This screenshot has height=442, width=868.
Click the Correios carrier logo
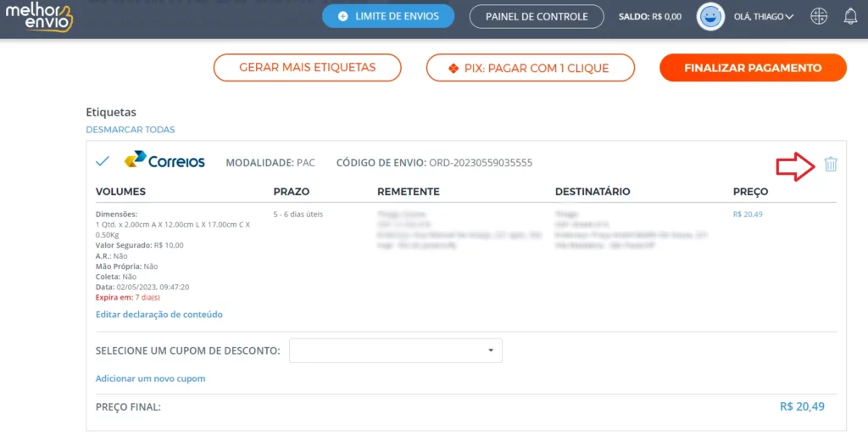click(164, 159)
